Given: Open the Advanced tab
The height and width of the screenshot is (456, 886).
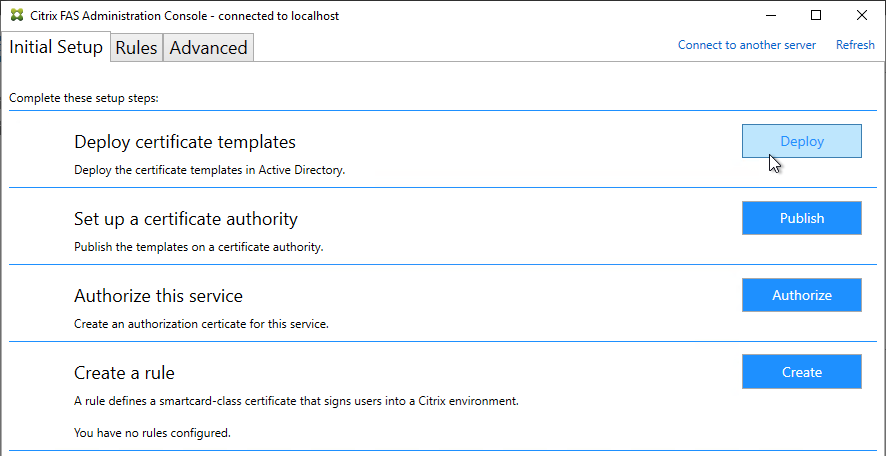Looking at the screenshot, I should tap(208, 48).
